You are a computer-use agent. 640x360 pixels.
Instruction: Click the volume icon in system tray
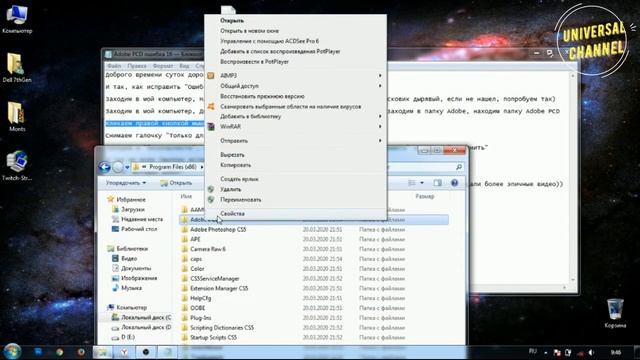coord(591,352)
